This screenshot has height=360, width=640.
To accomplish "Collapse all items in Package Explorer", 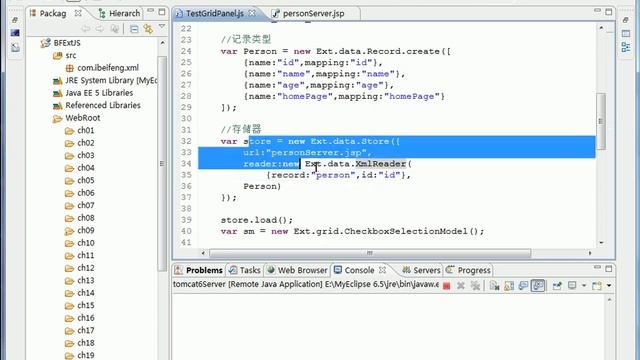I will (134, 29).
